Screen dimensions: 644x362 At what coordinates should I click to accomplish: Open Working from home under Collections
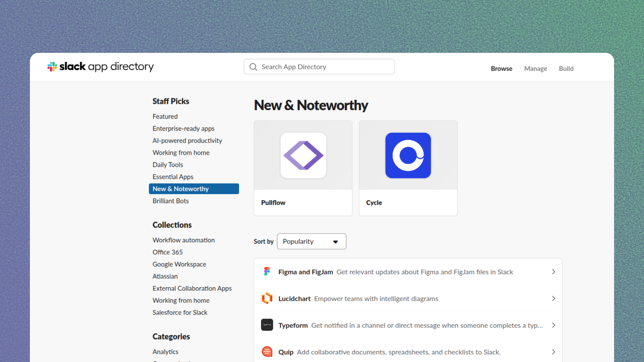click(x=181, y=300)
